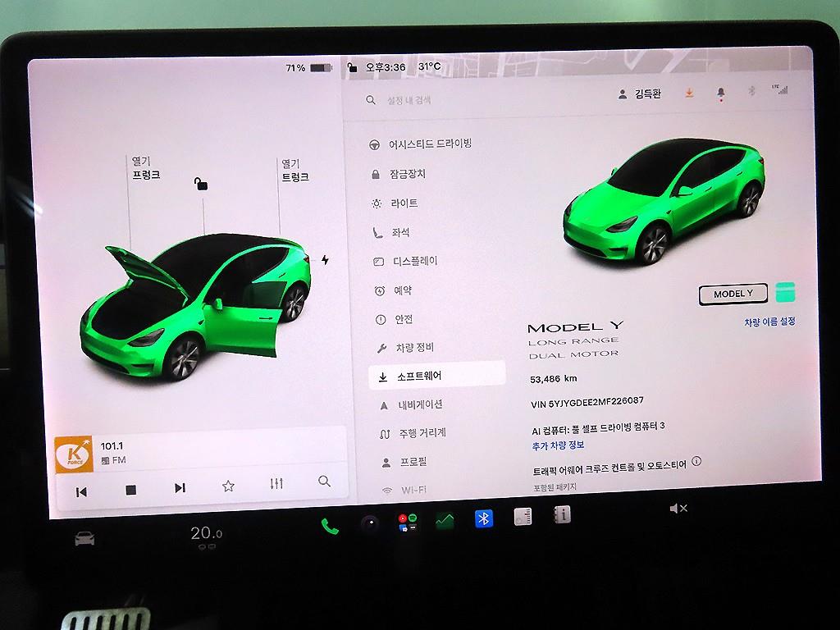The width and height of the screenshot is (840, 630).
Task: Tap the radio station K logo thumbnail
Action: click(x=73, y=454)
